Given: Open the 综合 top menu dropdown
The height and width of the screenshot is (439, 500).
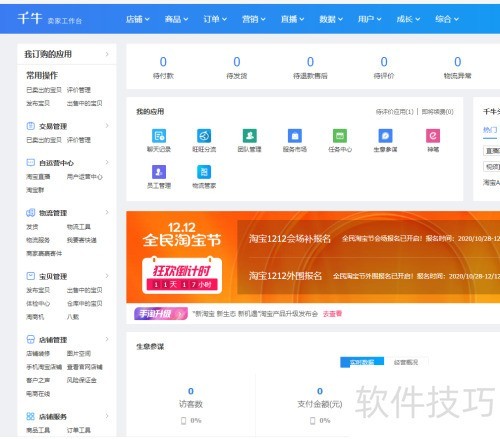Looking at the screenshot, I should tap(447, 19).
